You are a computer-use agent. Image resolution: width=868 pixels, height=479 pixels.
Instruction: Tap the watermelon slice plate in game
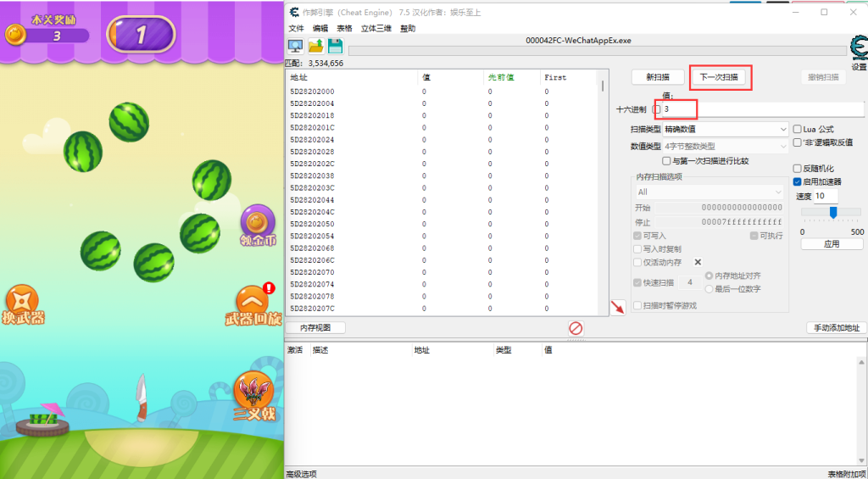coord(42,421)
